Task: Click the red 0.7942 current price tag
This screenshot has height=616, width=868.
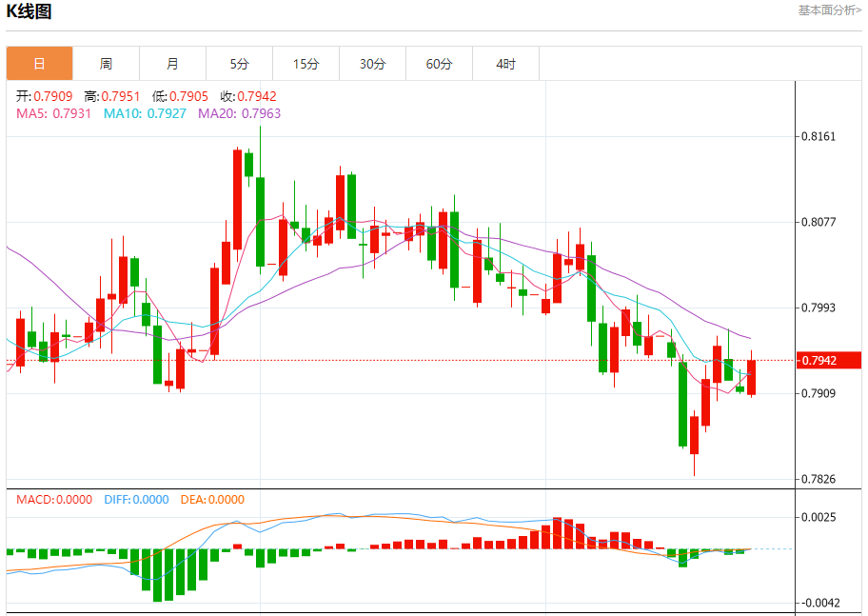Action: (x=829, y=360)
